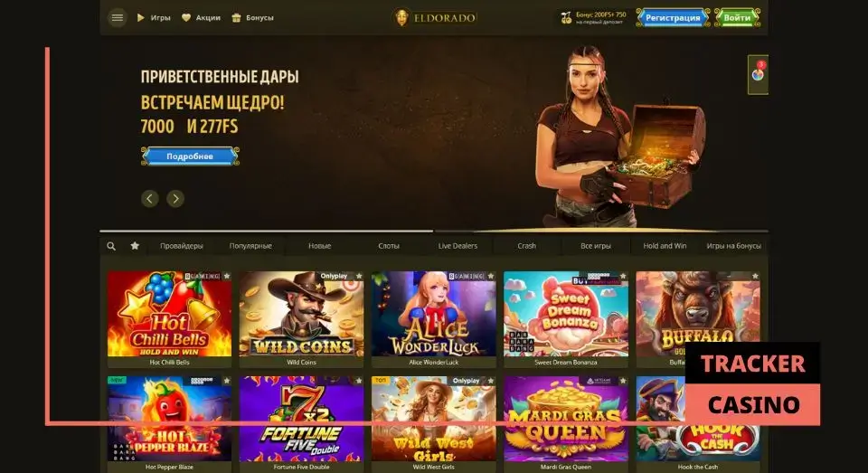This screenshot has height=473, width=868.
Task: Favorite the Hot Chilli Bells game
Action: point(226,276)
